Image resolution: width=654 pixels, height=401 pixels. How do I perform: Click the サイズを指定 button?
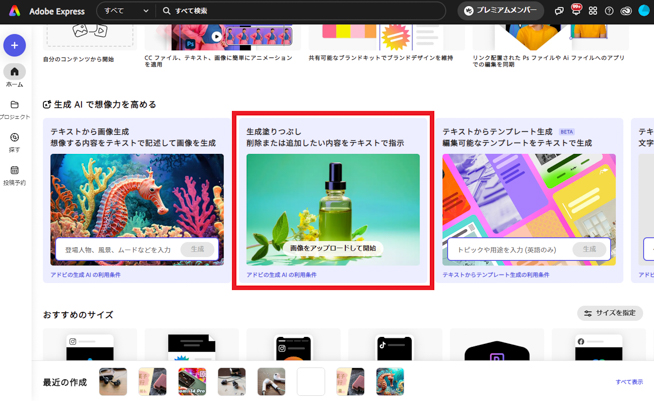610,313
